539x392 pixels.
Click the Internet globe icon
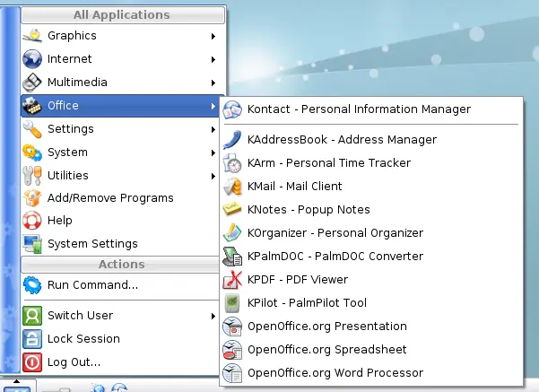click(x=32, y=59)
